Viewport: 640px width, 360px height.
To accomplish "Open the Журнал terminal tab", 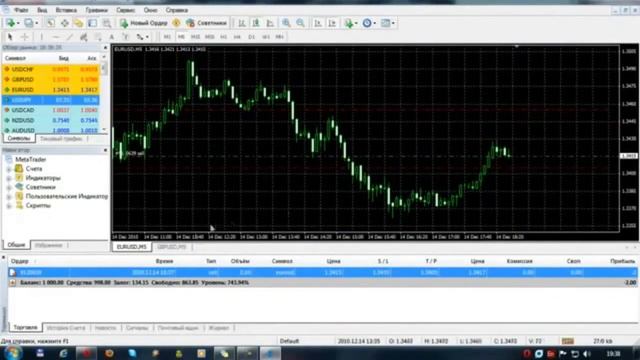I will coord(219,328).
